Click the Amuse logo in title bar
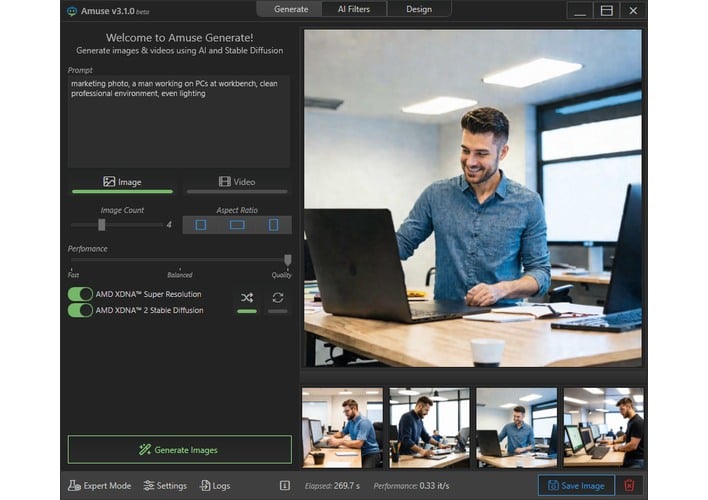708x500 pixels. 72,11
